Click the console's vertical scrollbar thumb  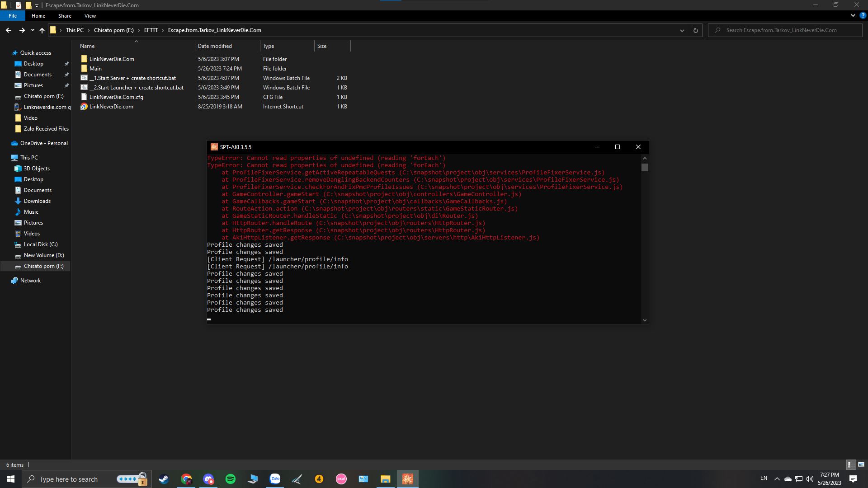coord(645,168)
